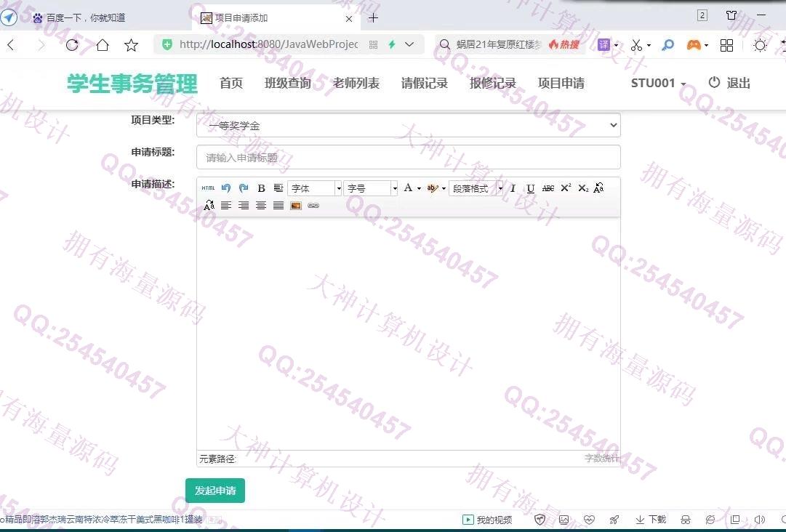Undo the last edit in the editor
The width and height of the screenshot is (786, 532).
point(226,188)
